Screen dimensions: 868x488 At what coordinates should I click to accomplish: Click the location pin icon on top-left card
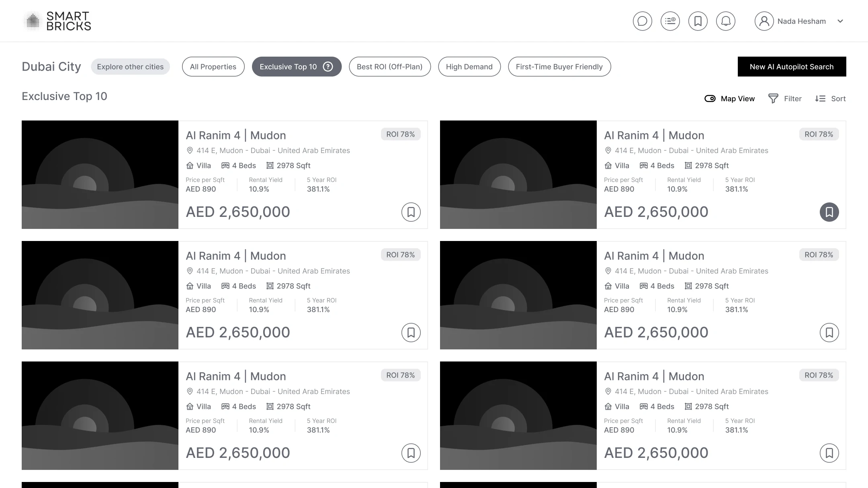[x=190, y=151]
